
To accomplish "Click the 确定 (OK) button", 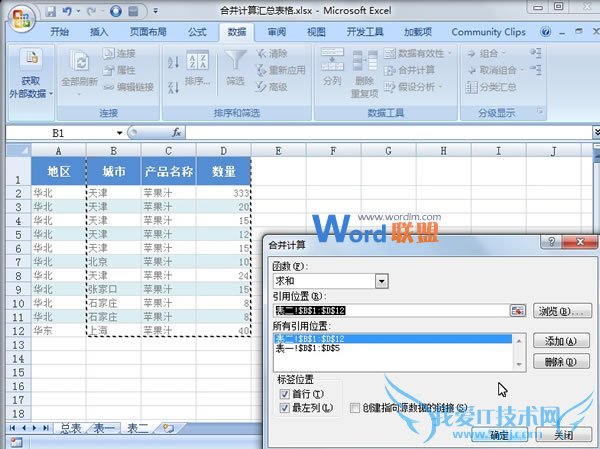I will [500, 435].
